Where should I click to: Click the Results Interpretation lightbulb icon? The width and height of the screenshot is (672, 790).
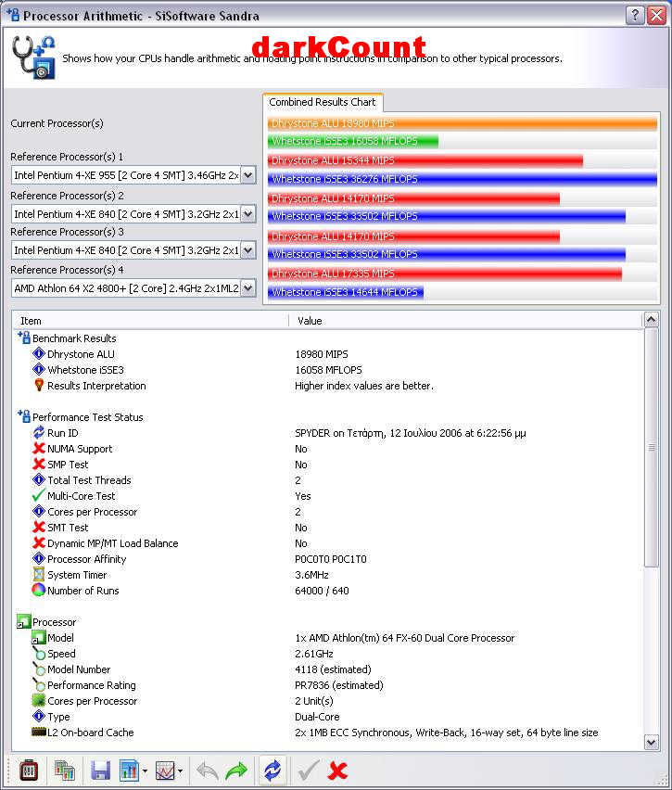click(x=39, y=385)
